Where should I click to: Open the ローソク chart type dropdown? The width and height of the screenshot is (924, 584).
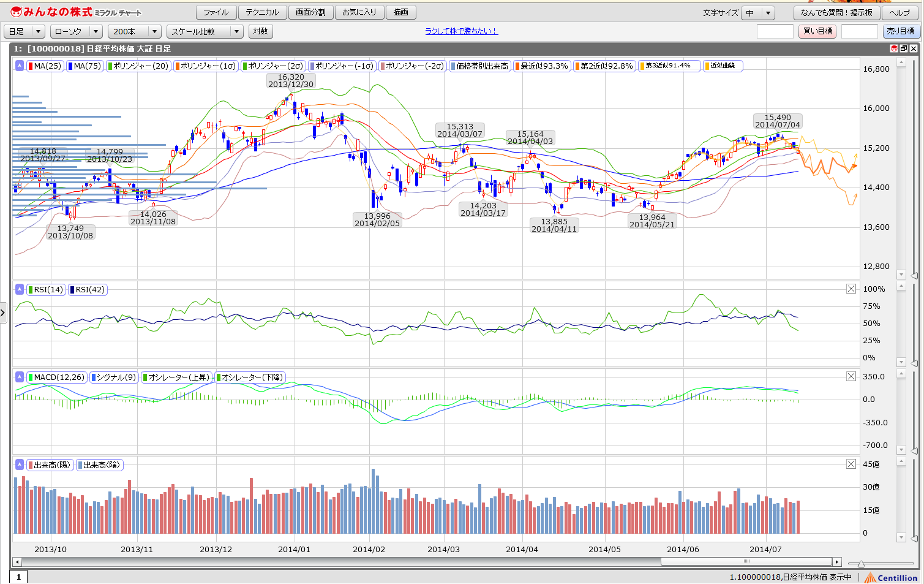coord(77,31)
